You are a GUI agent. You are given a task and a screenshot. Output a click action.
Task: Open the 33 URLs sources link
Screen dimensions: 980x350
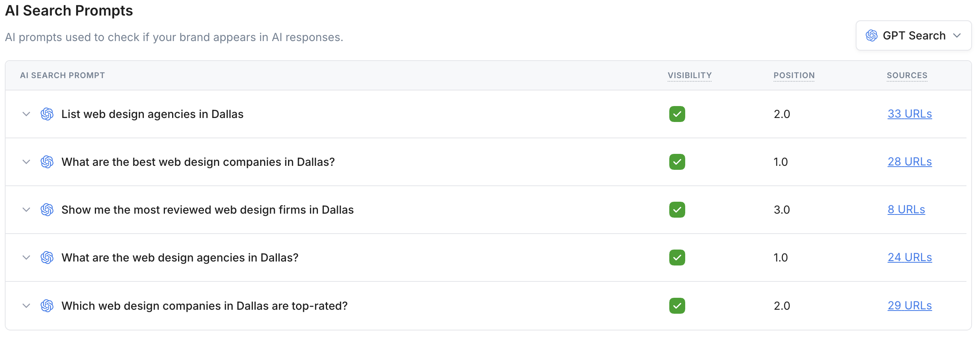pos(909,114)
